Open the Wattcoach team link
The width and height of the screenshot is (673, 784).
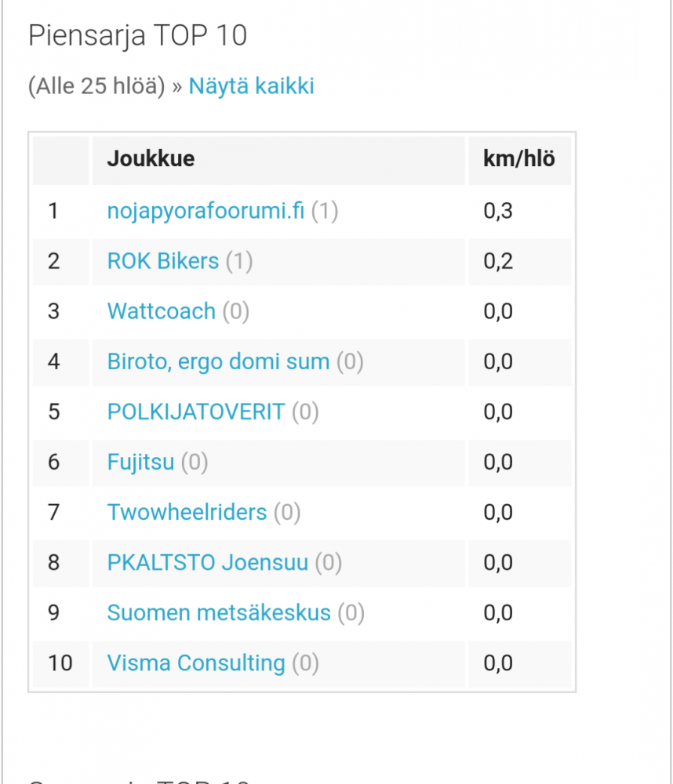point(161,311)
